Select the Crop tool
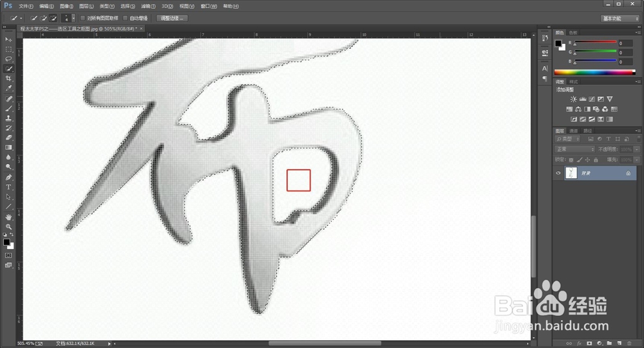 tap(8, 78)
